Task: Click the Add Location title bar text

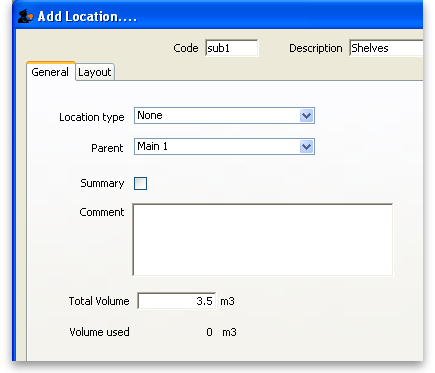Action: [x=87, y=16]
